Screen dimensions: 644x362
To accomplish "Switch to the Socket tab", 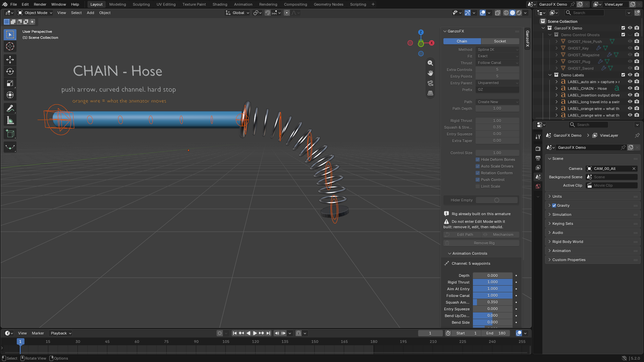I will (x=500, y=41).
